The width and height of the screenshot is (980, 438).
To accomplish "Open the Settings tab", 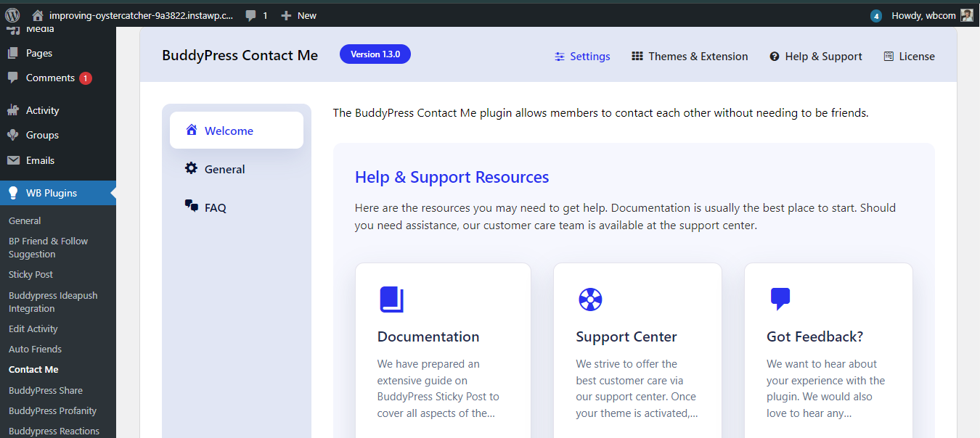I will pyautogui.click(x=582, y=57).
